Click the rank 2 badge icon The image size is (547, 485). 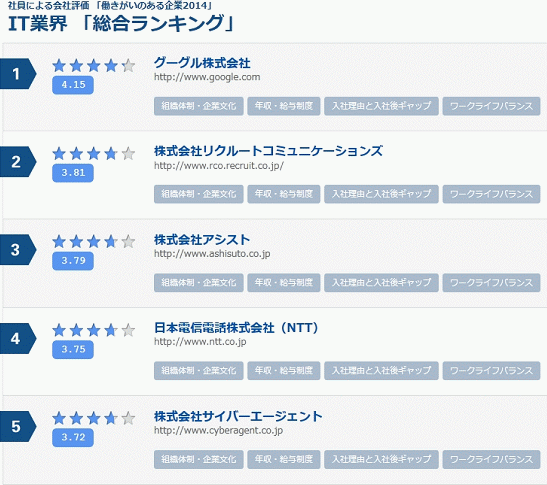18,162
